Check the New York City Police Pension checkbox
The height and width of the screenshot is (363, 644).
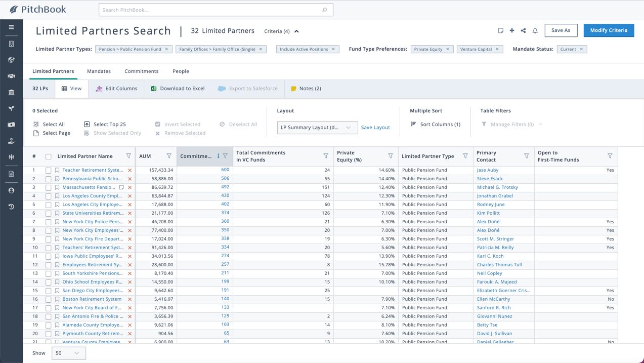click(x=49, y=222)
